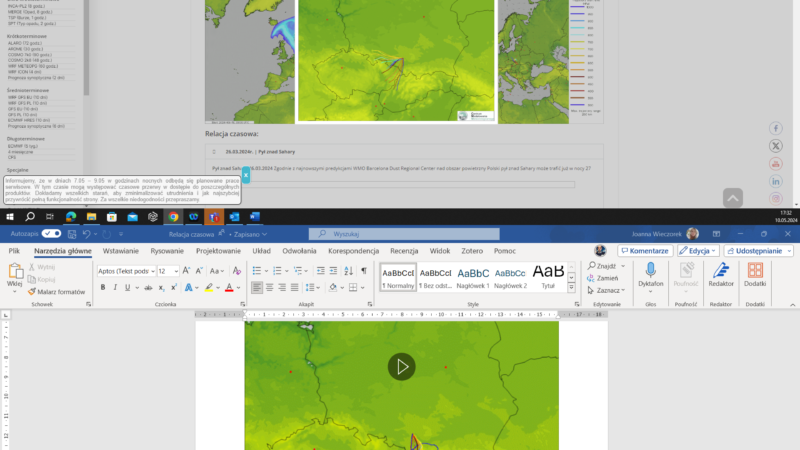The width and height of the screenshot is (800, 450).
Task: Open the highlight color dropdown arrow
Action: click(218, 288)
